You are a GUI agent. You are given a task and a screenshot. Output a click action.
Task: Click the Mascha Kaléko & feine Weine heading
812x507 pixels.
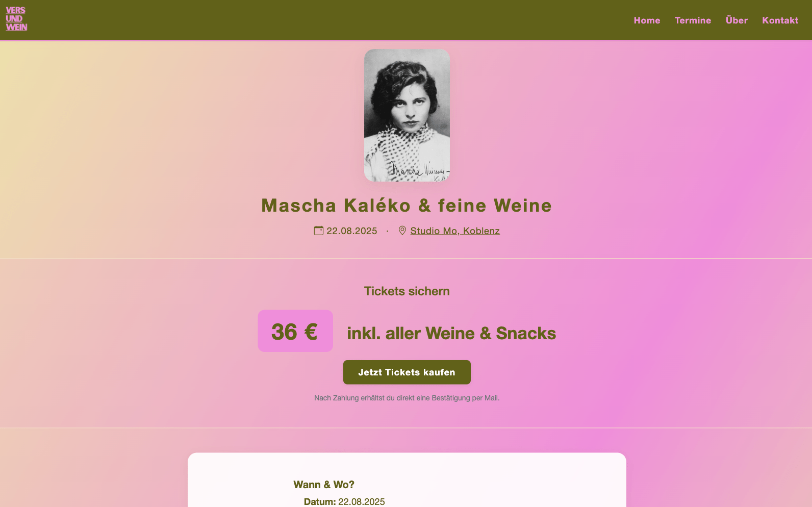click(407, 206)
